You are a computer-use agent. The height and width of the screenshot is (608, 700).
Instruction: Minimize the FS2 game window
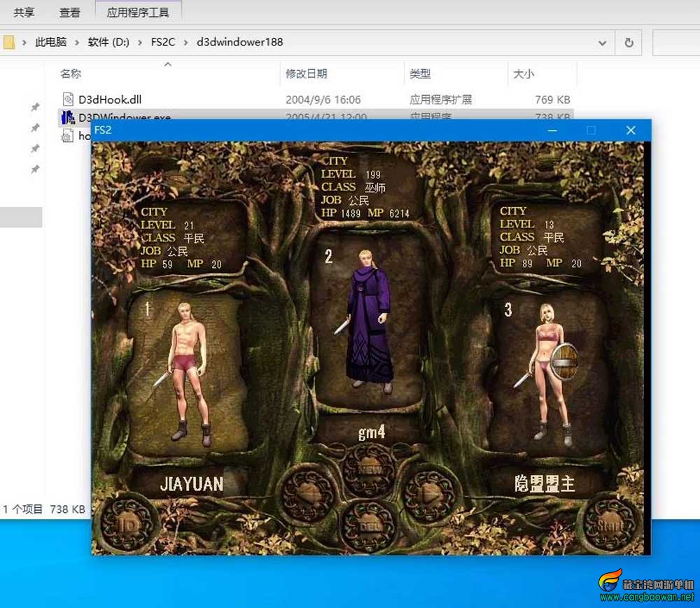552,130
